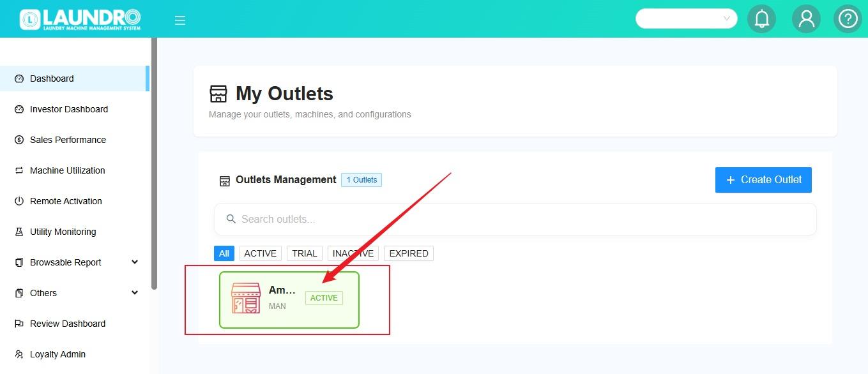Click the outlet name starting with Am

coord(282,290)
